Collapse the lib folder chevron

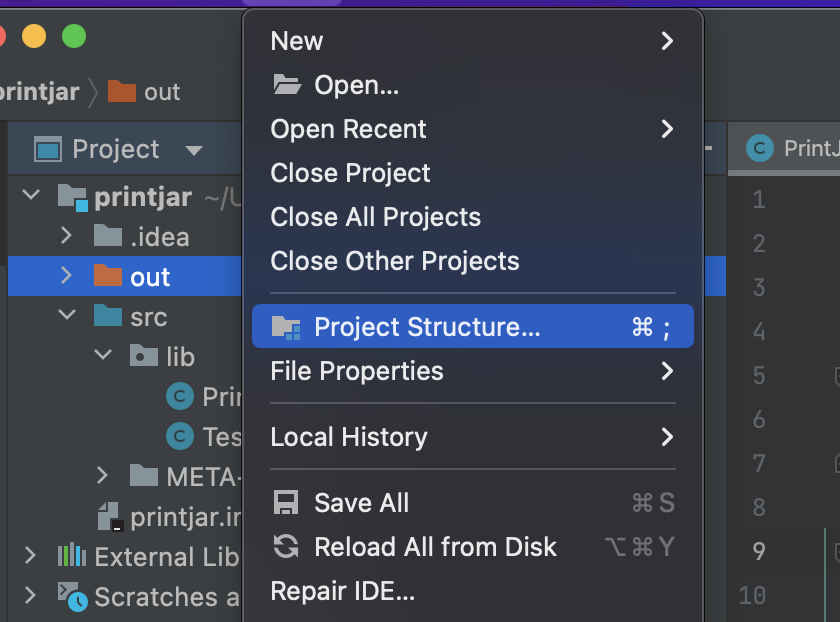(103, 355)
